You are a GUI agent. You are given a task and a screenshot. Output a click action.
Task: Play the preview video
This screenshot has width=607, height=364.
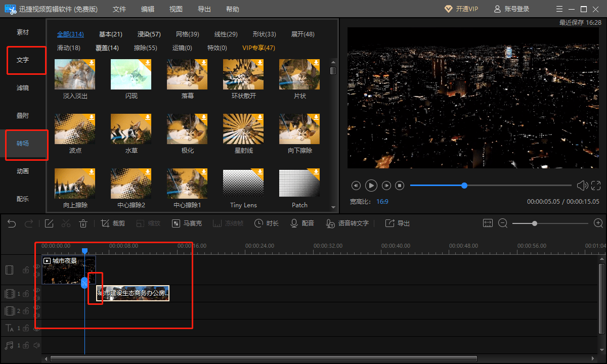(371, 186)
